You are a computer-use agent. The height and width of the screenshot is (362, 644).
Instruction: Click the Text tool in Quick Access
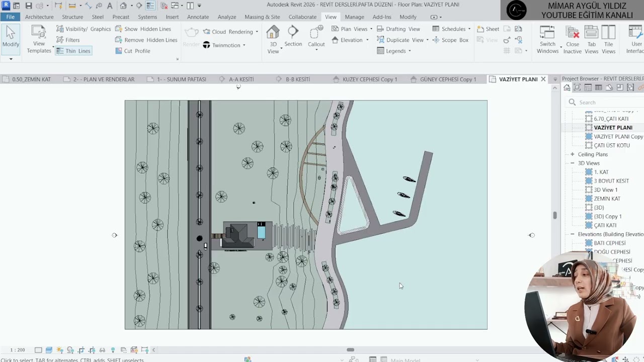point(110,6)
